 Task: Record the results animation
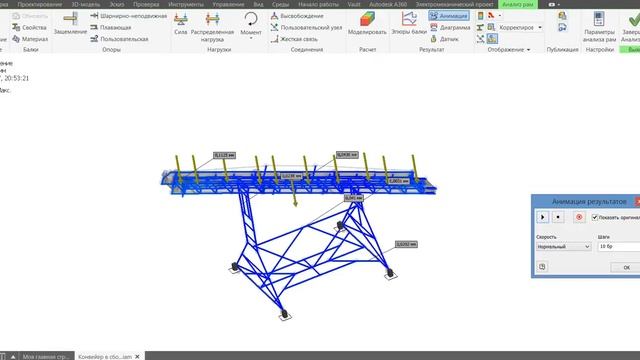(579, 217)
